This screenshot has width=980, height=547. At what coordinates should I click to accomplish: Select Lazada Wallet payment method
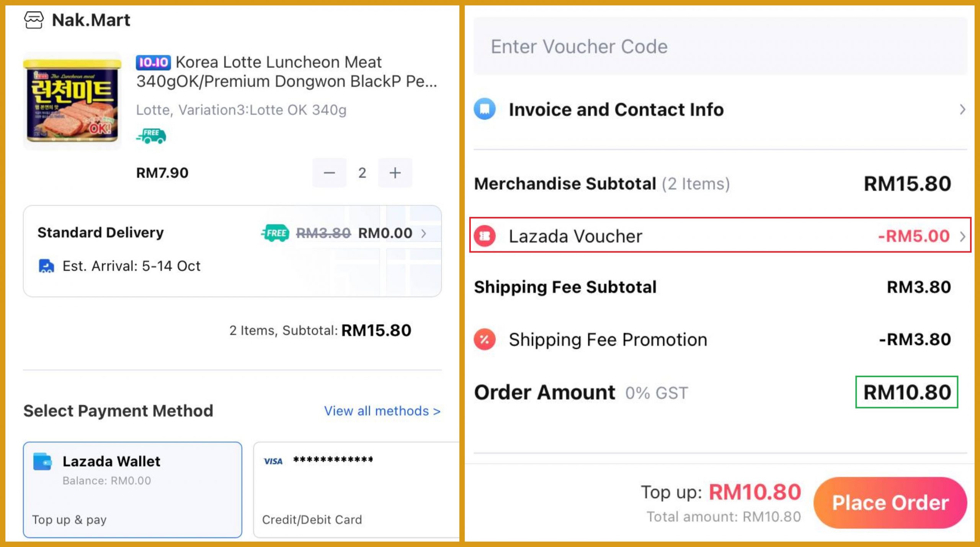pos(132,490)
